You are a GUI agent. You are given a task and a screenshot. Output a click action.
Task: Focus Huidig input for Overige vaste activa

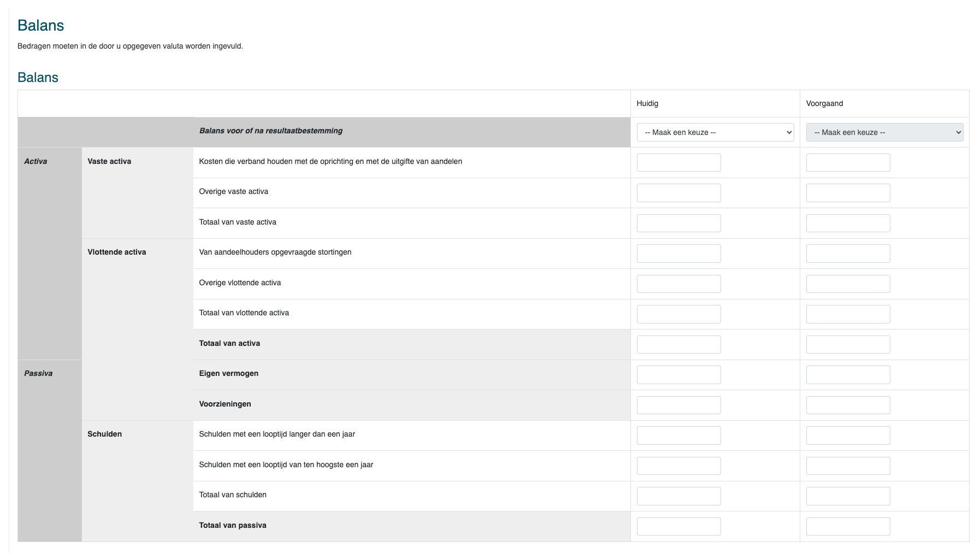[x=678, y=193]
